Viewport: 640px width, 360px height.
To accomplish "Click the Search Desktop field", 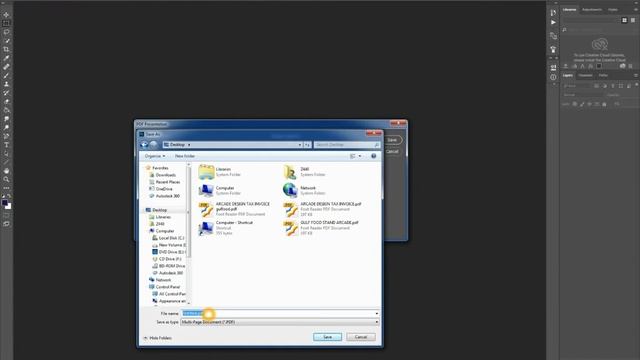I will [347, 144].
